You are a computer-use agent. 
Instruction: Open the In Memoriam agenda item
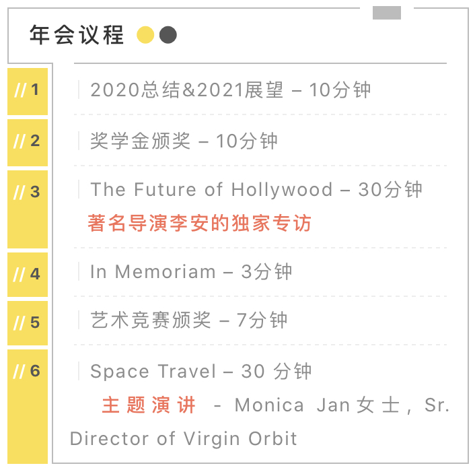pyautogui.click(x=191, y=271)
